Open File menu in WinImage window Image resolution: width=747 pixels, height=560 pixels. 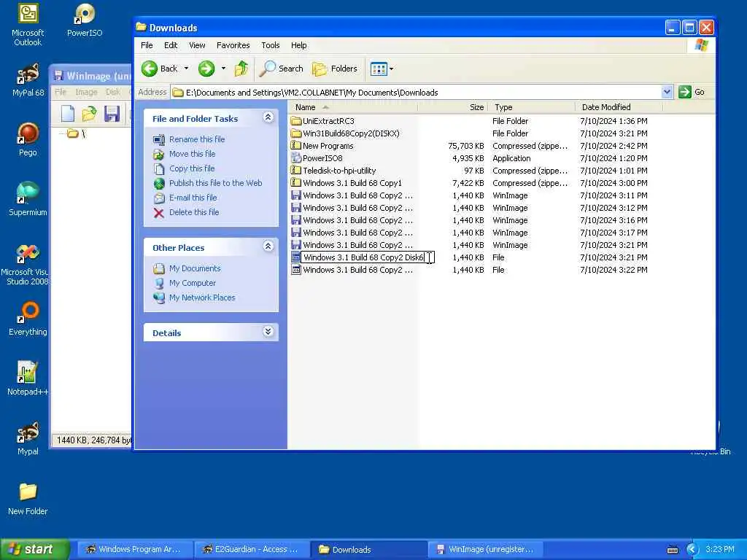click(61, 92)
